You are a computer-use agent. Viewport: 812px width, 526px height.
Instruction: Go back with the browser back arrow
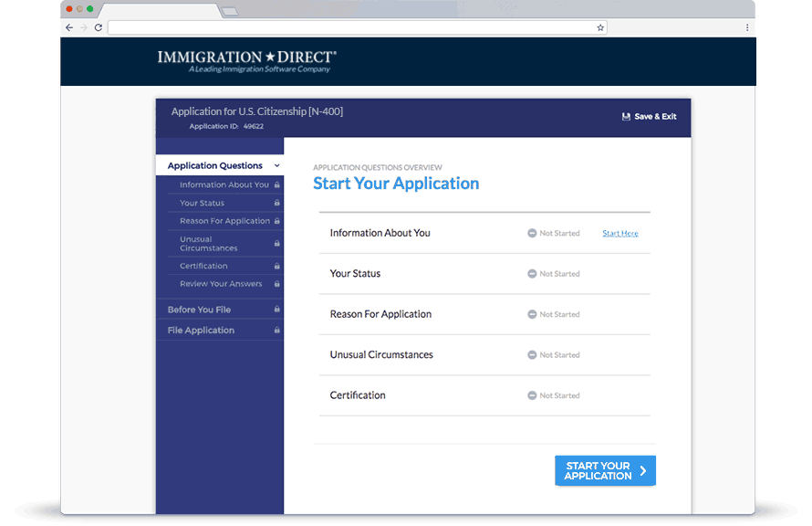tap(69, 27)
